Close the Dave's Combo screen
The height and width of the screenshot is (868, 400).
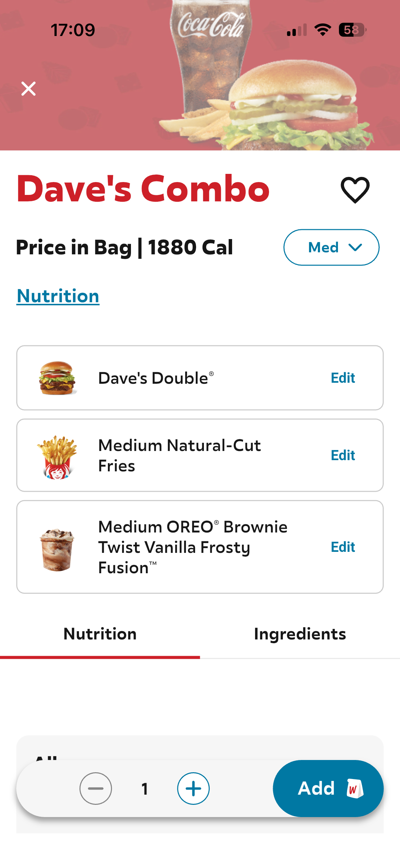[x=28, y=89]
